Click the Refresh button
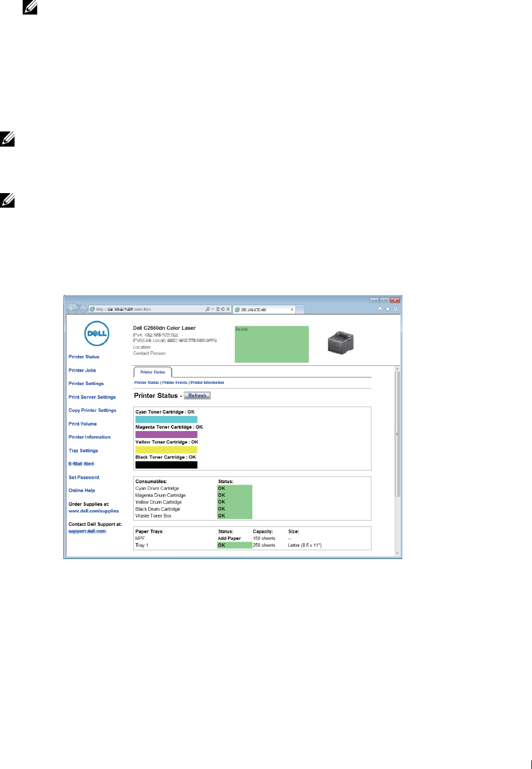The height and width of the screenshot is (769, 532). pyautogui.click(x=197, y=396)
